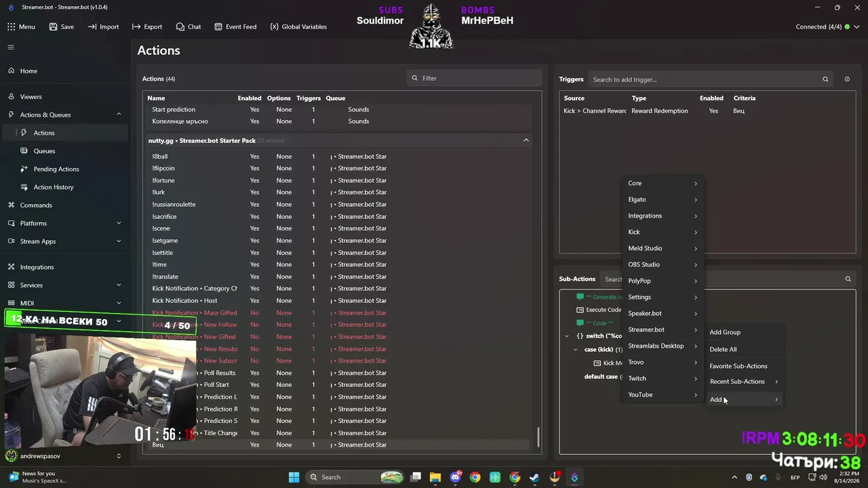
Task: Click the green comment icon beside Code
Action: (x=580, y=323)
